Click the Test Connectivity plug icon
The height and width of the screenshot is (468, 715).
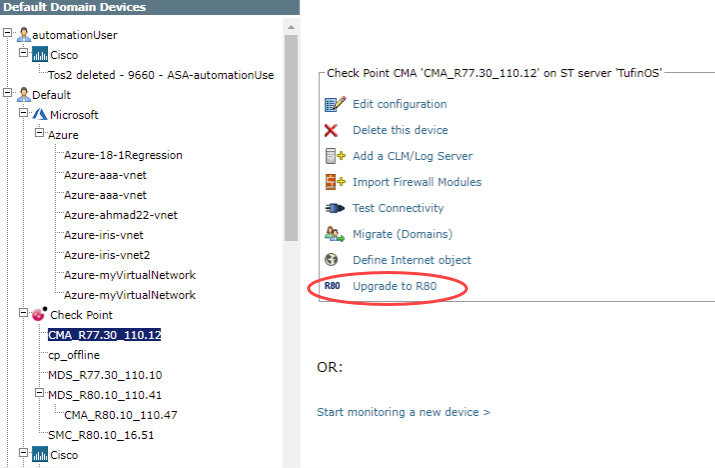click(334, 208)
